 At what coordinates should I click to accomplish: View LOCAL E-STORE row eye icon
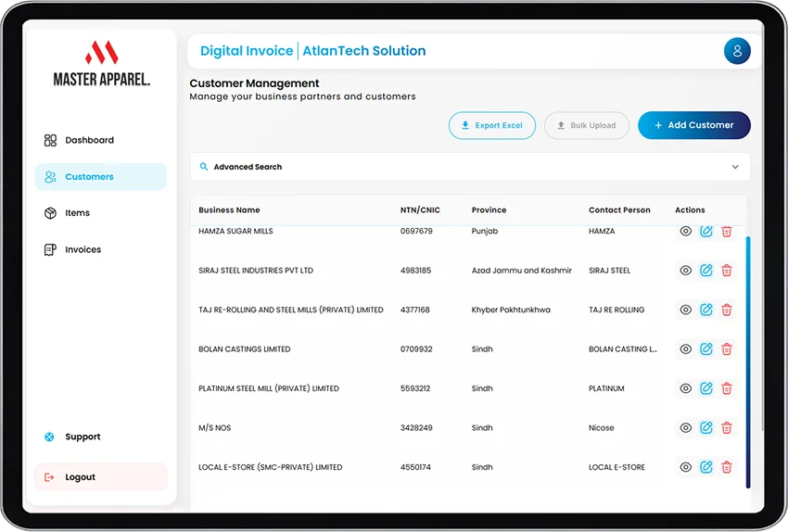point(685,467)
